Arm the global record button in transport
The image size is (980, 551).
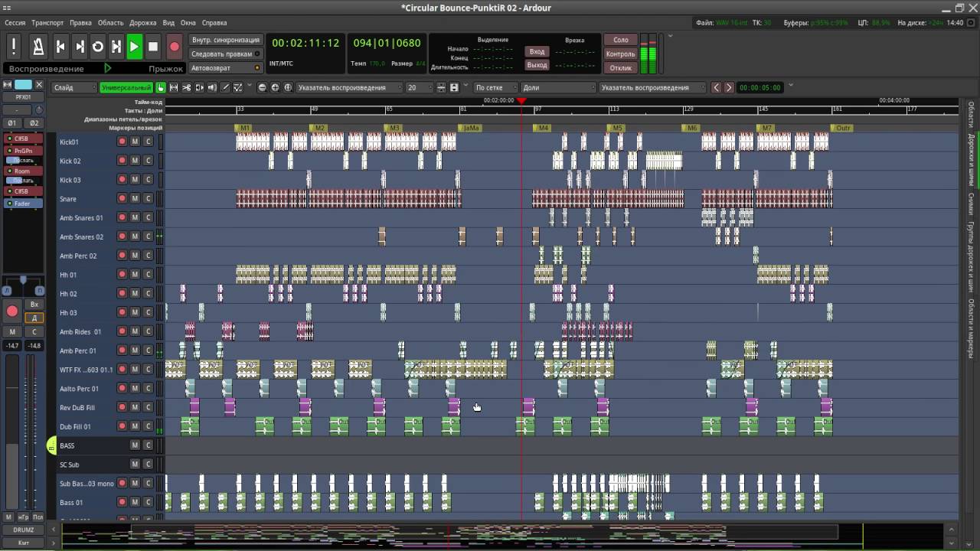(175, 47)
